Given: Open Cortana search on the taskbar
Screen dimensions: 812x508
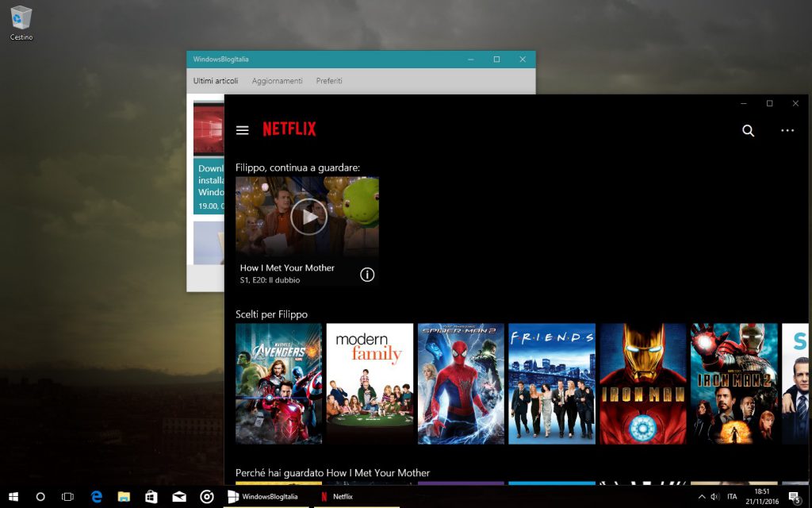Looking at the screenshot, I should click(40, 498).
